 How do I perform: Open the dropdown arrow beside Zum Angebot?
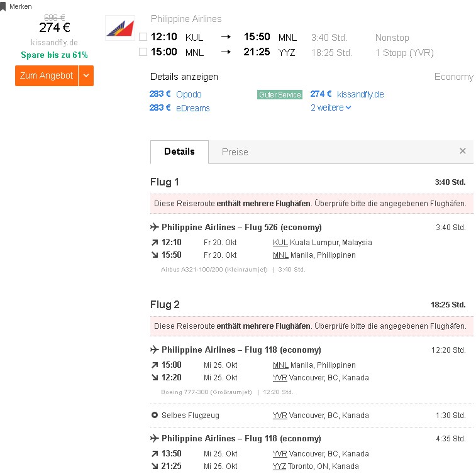coord(86,75)
